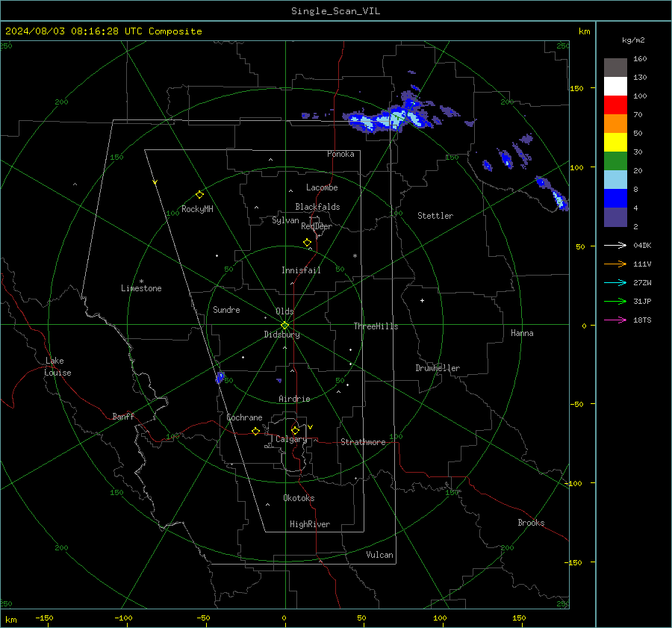672x628 pixels.
Task: Select the red 100 legend color
Action: pyautogui.click(x=615, y=105)
